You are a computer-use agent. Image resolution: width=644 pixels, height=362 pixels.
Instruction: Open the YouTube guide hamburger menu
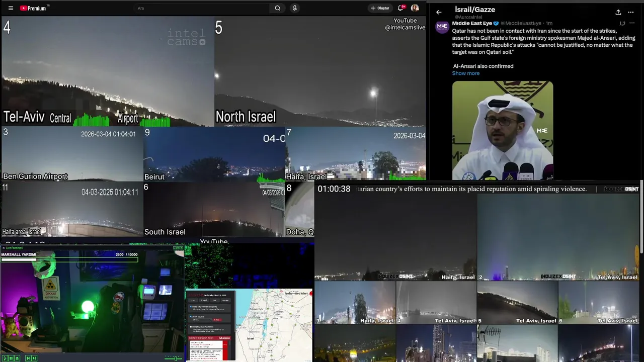pyautogui.click(x=11, y=8)
